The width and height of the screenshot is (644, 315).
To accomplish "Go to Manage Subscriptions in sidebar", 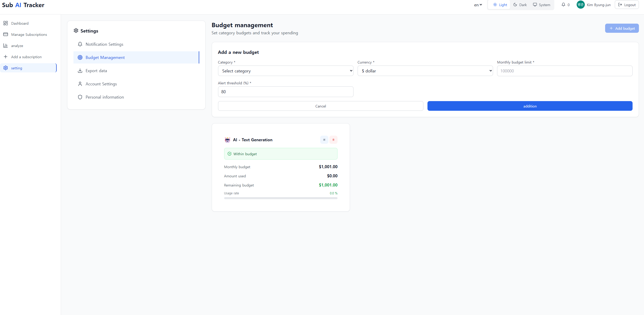I will (x=29, y=35).
